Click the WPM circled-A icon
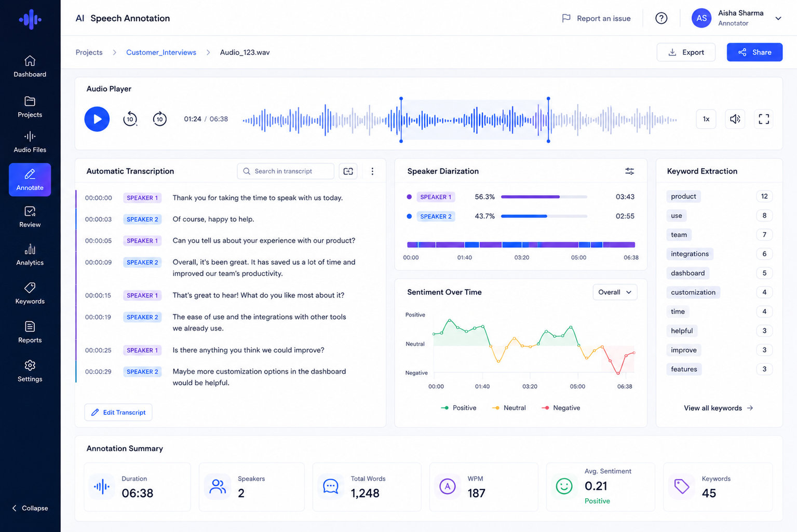The width and height of the screenshot is (797, 532). click(x=448, y=486)
